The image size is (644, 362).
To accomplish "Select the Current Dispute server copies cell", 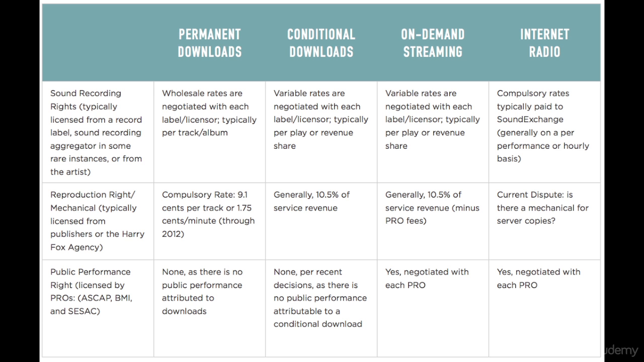I will tap(542, 208).
